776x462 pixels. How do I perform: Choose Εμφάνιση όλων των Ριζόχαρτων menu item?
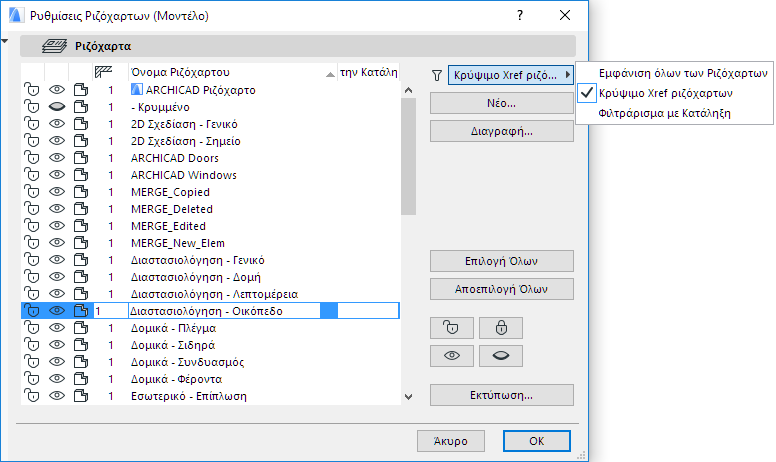(683, 73)
